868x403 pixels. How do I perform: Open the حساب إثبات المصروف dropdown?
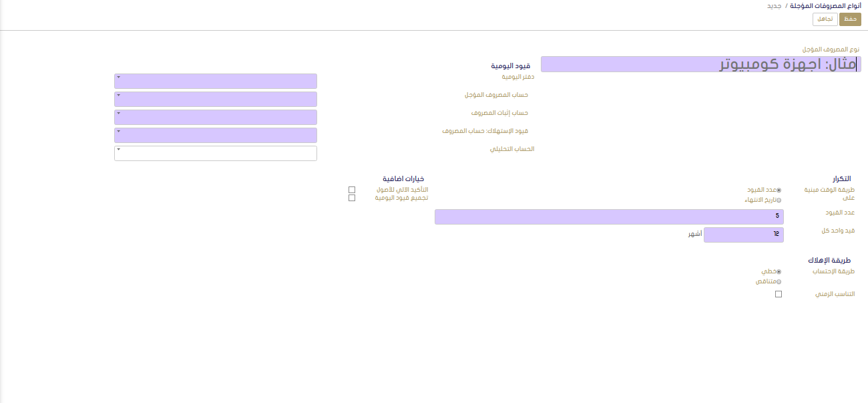pos(216,118)
